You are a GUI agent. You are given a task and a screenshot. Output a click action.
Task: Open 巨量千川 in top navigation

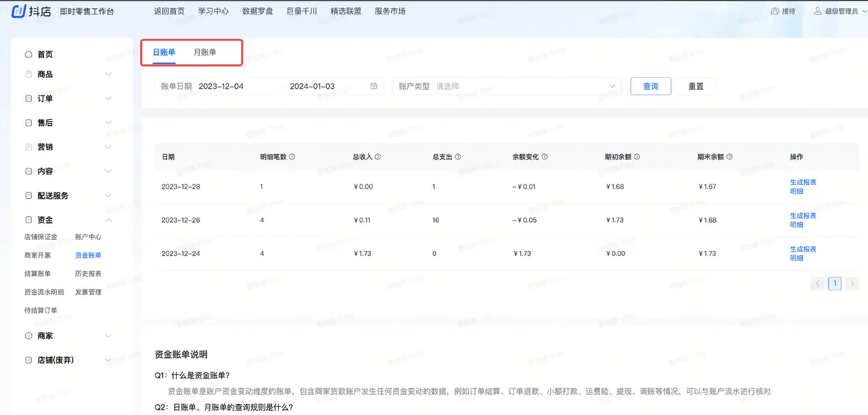(x=302, y=11)
